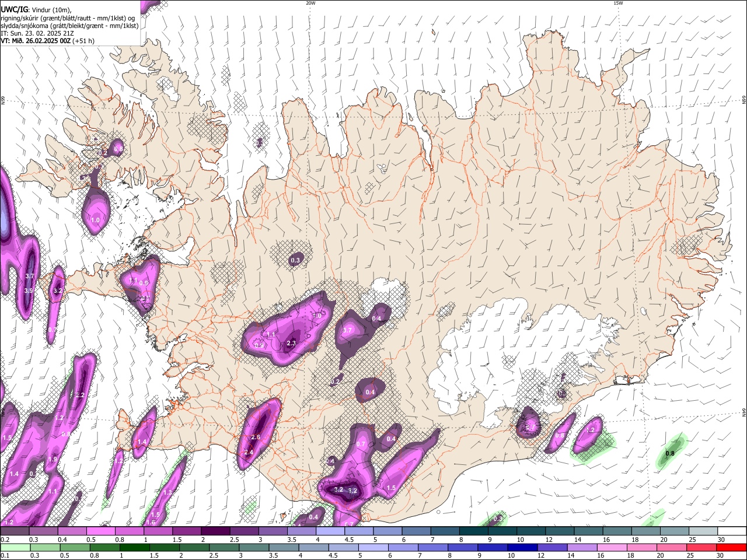Screen dimensions: 747x560
Task: Click the 0.1 tick label in lower legend
Action: click(4, 555)
